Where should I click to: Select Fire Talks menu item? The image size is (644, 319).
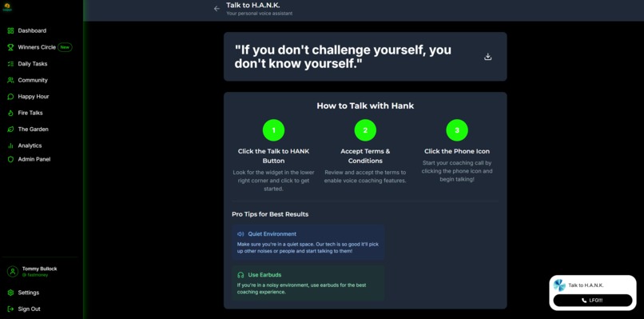tap(30, 113)
